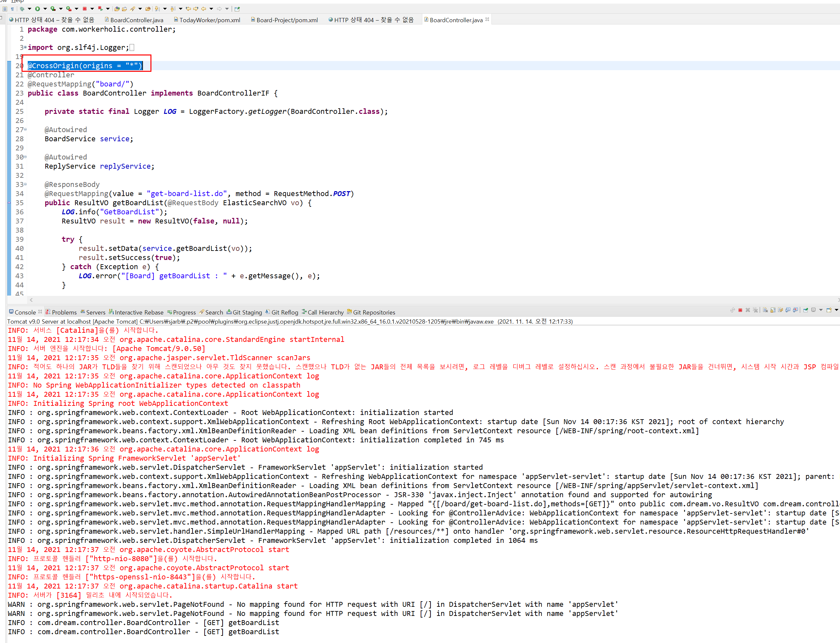
Task: Clear the console output
Action: pyautogui.click(x=765, y=310)
